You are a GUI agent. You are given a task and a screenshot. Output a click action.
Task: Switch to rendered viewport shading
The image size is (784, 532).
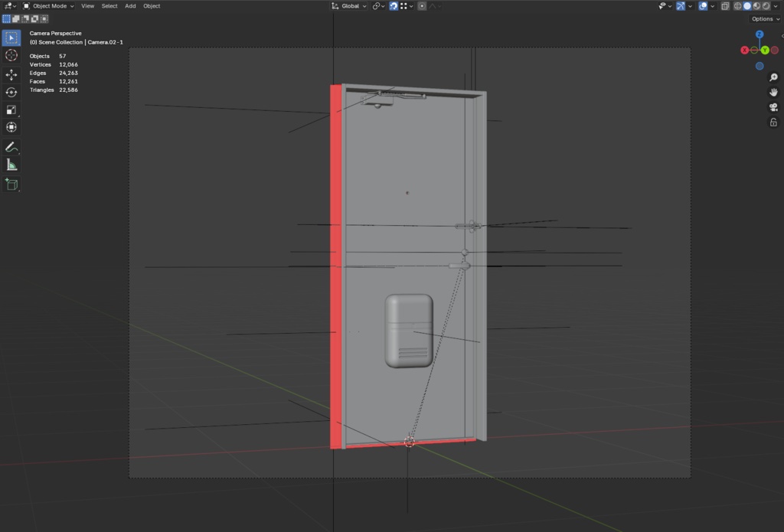point(766,6)
